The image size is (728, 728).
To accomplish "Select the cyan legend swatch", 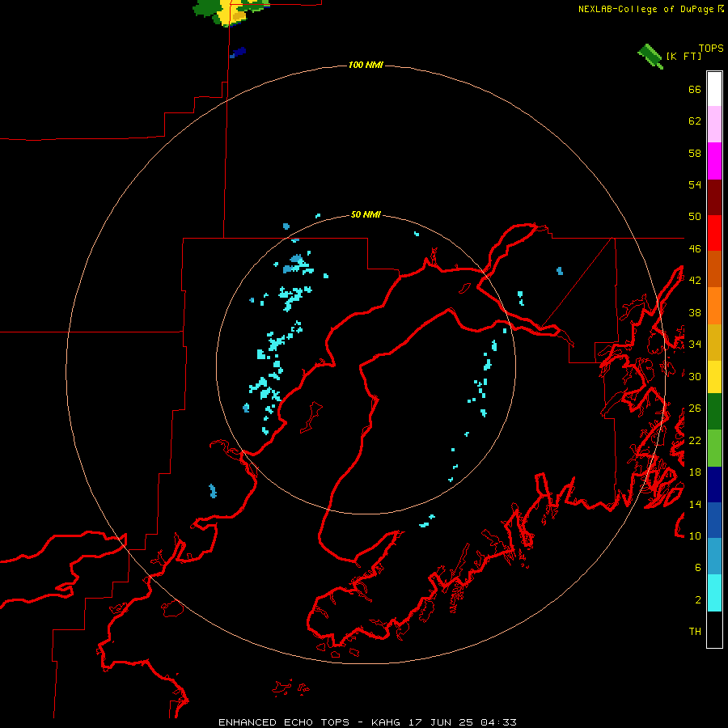I will [x=714, y=593].
